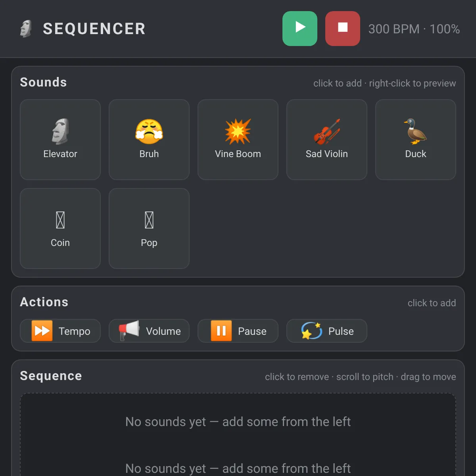Image resolution: width=476 pixels, height=476 pixels.
Task: Add the Bruh sound tile
Action: click(149, 140)
